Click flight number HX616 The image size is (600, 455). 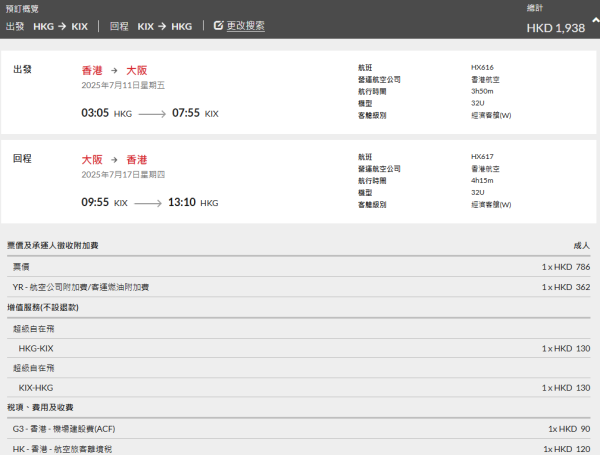[482, 67]
